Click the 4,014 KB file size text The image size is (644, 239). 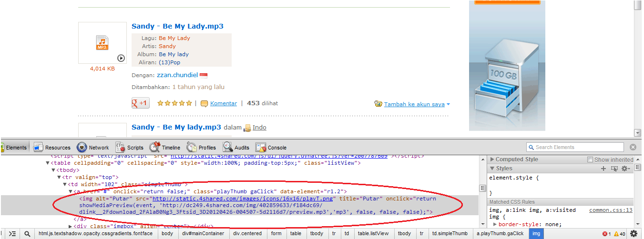tap(102, 69)
